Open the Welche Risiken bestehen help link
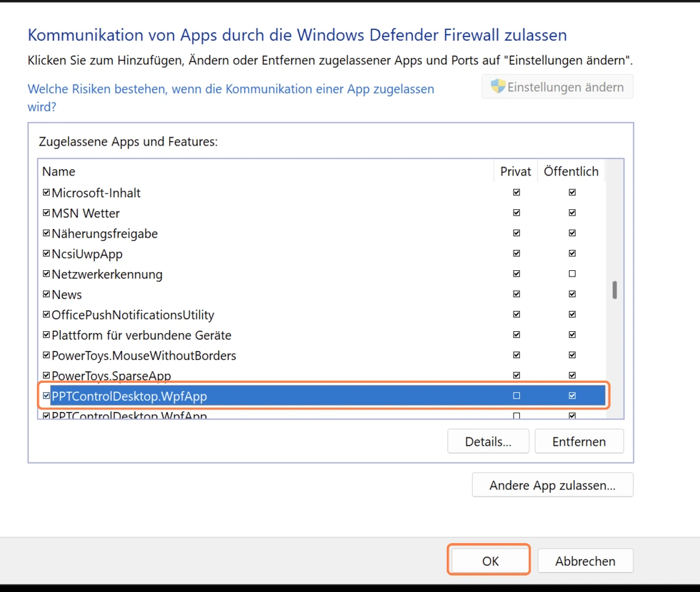Viewport: 700px width, 592px height. [x=231, y=98]
